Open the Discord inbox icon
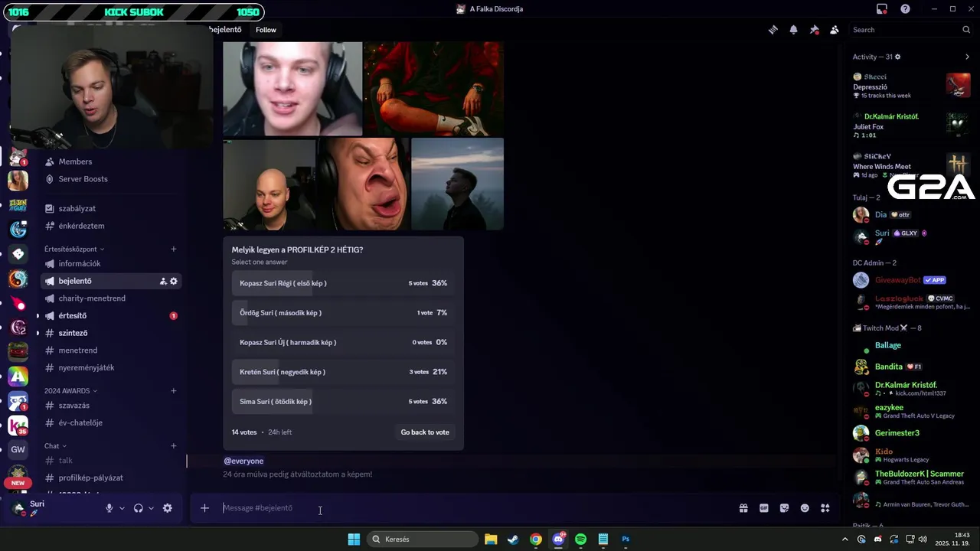980x551 pixels. tap(882, 9)
